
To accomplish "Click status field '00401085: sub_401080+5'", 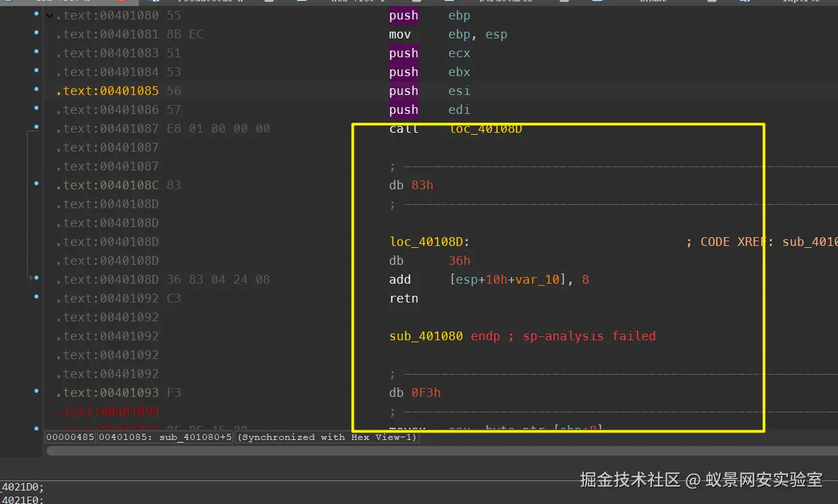I will 167,437.
